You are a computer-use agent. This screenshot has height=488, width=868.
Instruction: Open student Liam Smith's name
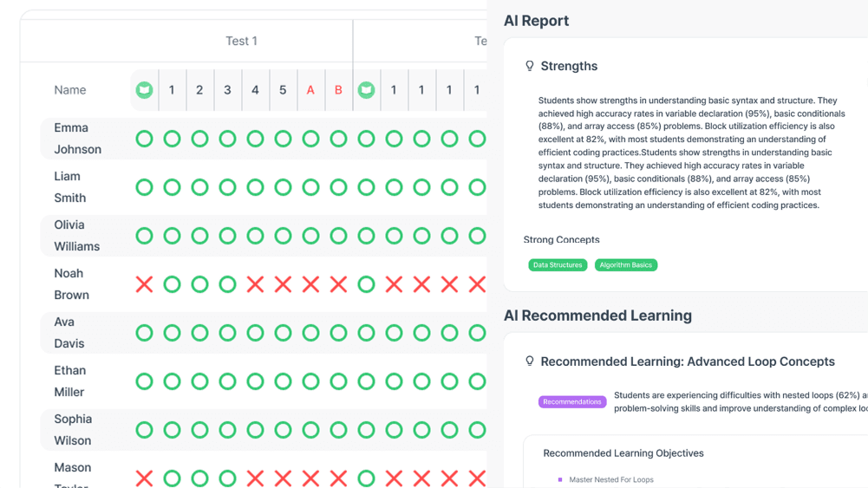pyautogui.click(x=69, y=187)
